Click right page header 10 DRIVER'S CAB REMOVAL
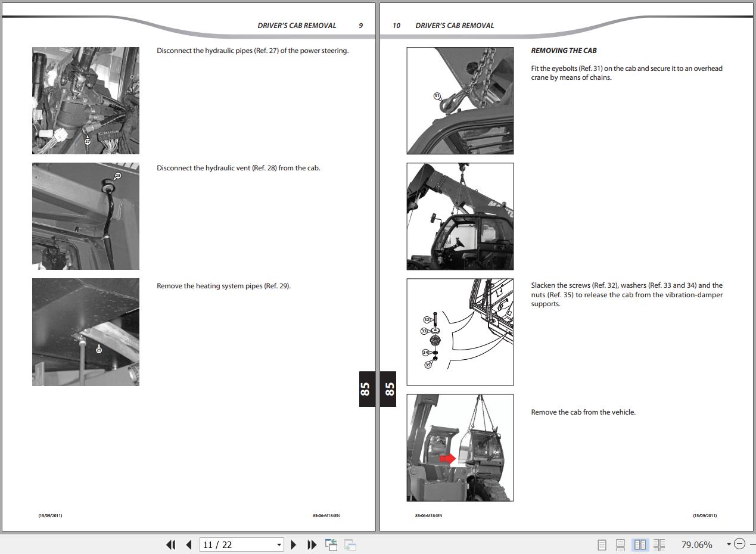The height and width of the screenshot is (554, 756). coord(443,26)
